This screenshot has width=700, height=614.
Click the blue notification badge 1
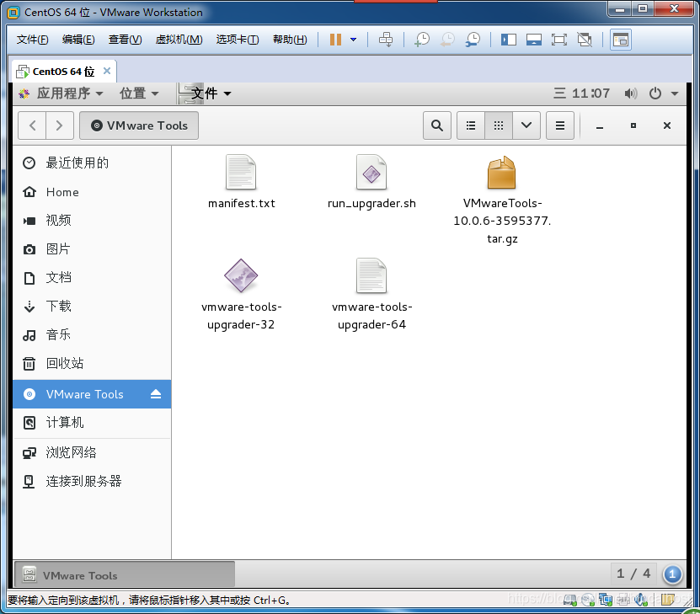[672, 574]
